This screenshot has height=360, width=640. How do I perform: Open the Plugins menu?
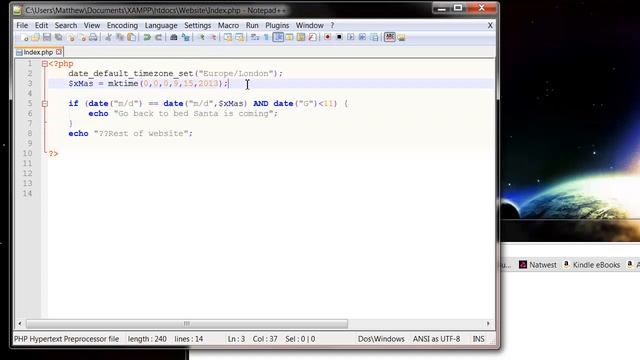click(x=277, y=25)
